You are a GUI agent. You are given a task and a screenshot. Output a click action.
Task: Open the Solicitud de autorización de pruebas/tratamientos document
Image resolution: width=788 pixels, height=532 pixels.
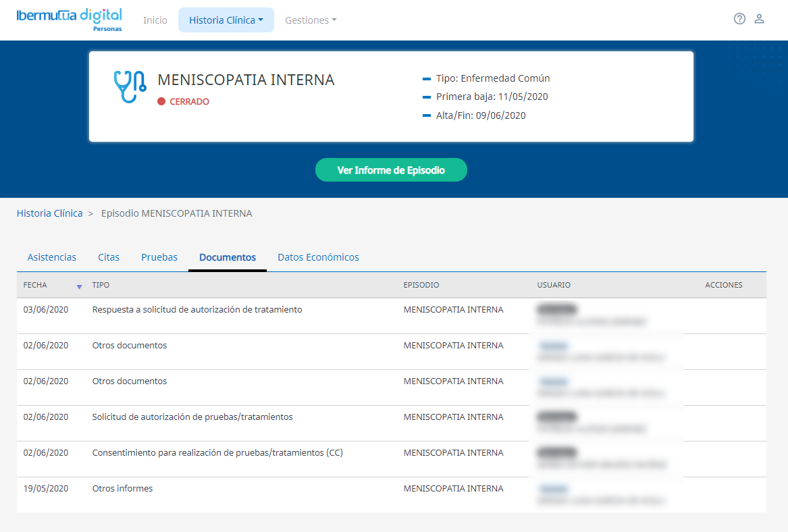click(x=192, y=417)
